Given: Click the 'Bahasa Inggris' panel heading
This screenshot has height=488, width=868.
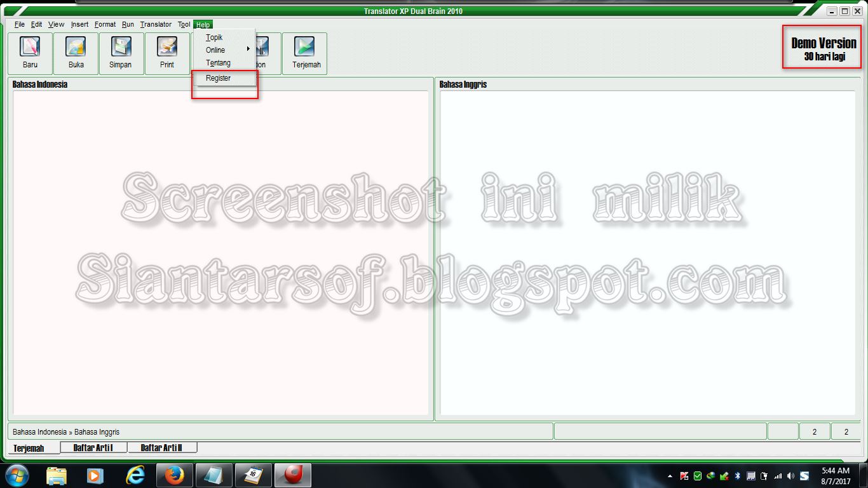Looking at the screenshot, I should (463, 84).
